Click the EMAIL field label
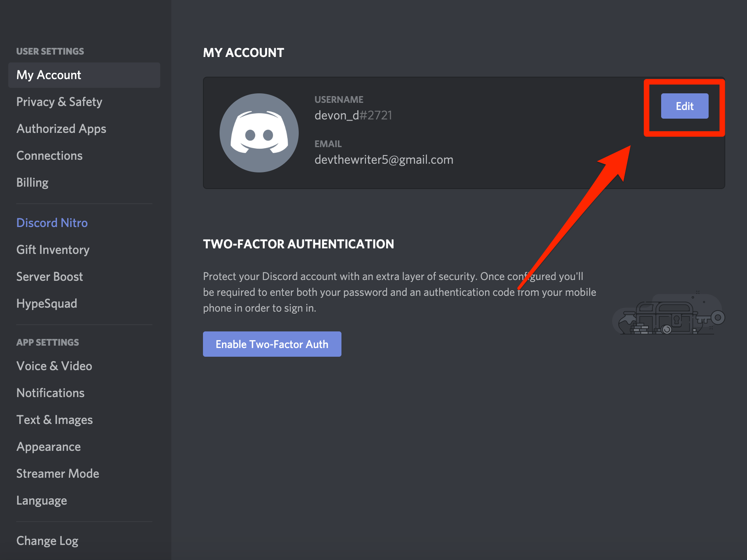Image resolution: width=747 pixels, height=560 pixels. [328, 144]
